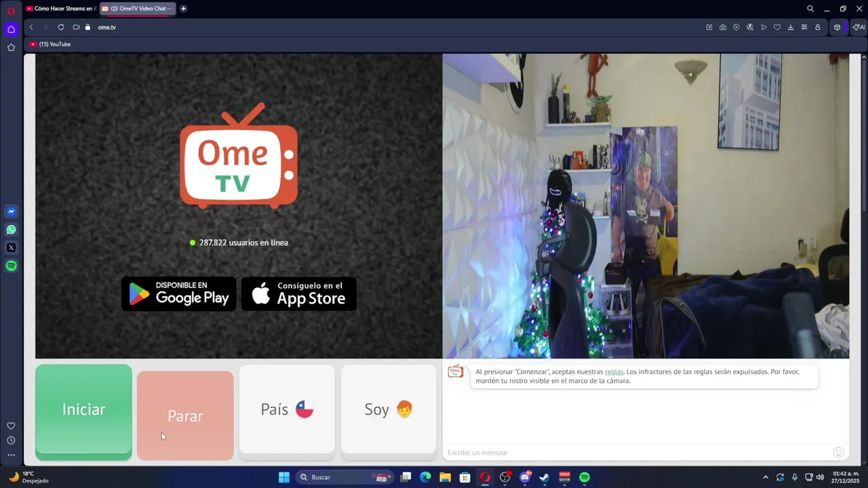Open Opera tab search magnifier
The width and height of the screenshot is (868, 488).
(x=810, y=9)
